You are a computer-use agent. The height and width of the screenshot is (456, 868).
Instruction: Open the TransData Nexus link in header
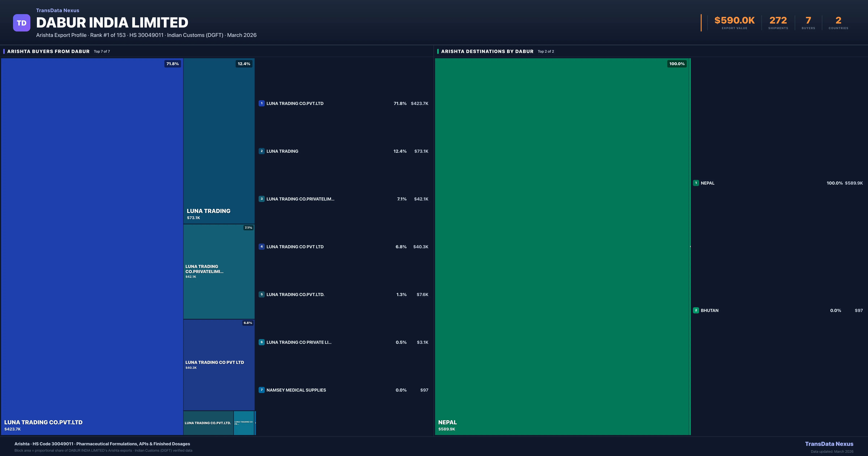click(58, 10)
